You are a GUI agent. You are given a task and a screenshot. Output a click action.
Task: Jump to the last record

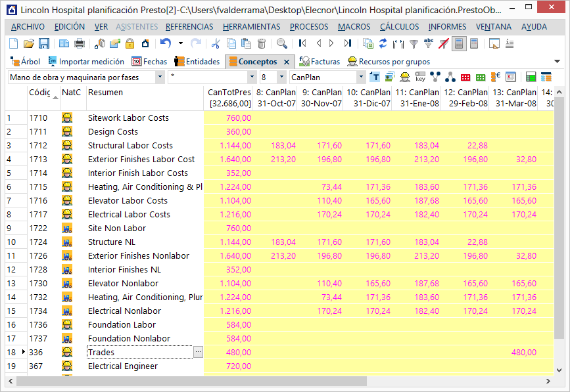click(x=348, y=43)
